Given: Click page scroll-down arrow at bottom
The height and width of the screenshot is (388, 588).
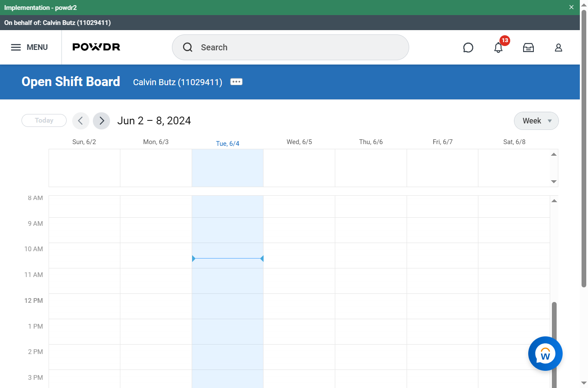Looking at the screenshot, I should pyautogui.click(x=584, y=383).
